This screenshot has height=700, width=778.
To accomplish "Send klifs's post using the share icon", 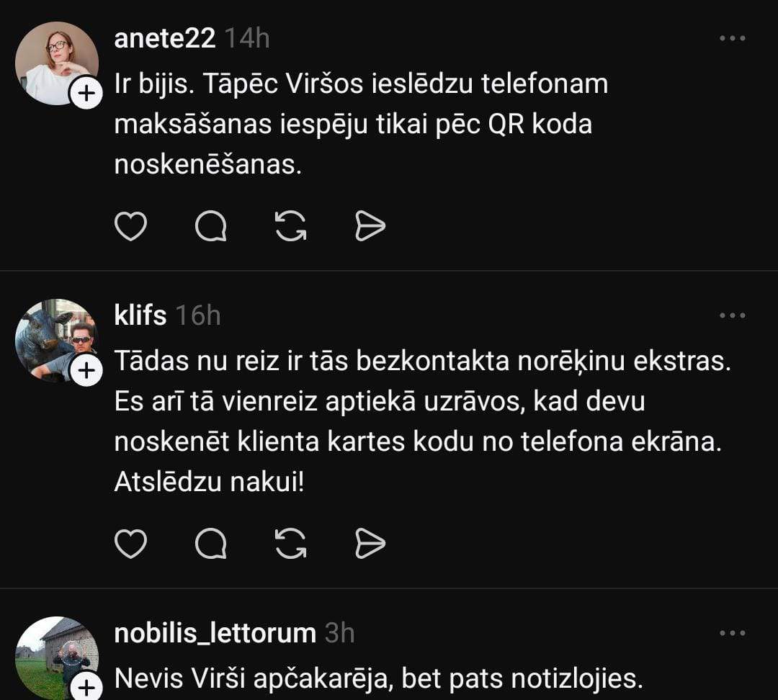I will [x=370, y=544].
